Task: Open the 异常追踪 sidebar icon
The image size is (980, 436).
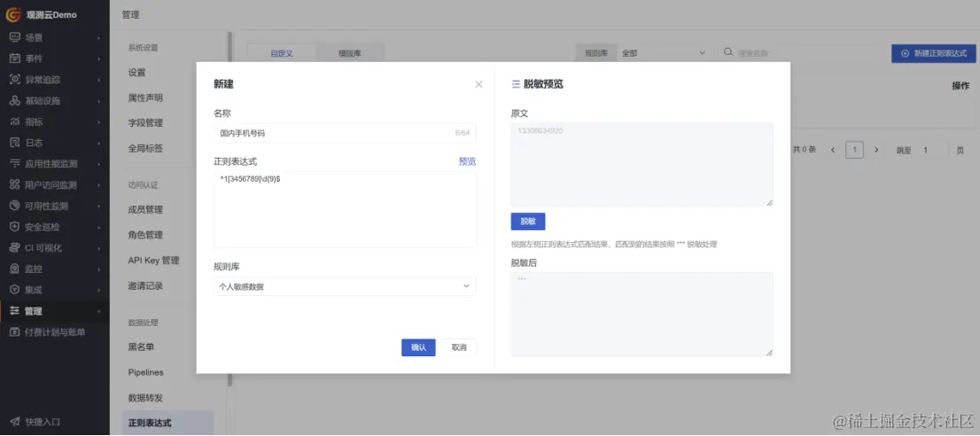Action: [x=15, y=80]
